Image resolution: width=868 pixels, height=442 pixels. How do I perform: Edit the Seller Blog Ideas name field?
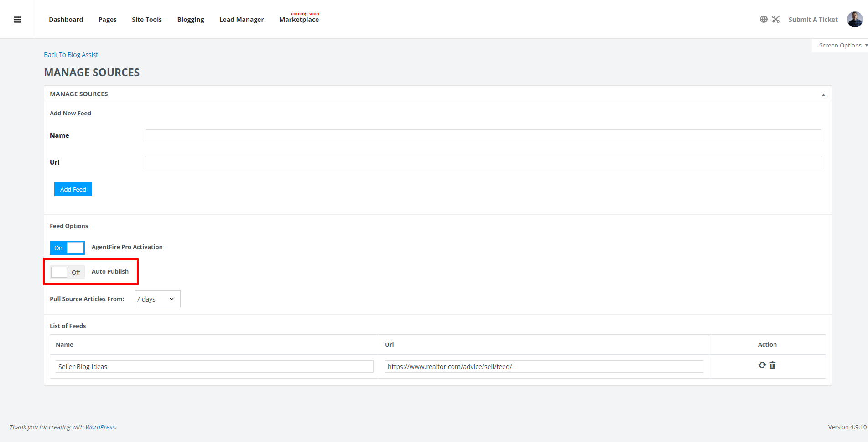214,367
